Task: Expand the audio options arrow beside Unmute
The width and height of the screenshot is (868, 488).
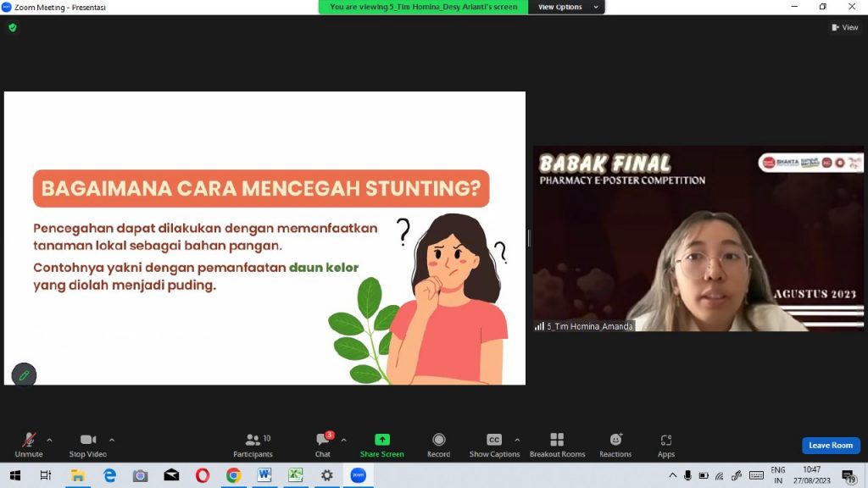Action: [x=49, y=440]
